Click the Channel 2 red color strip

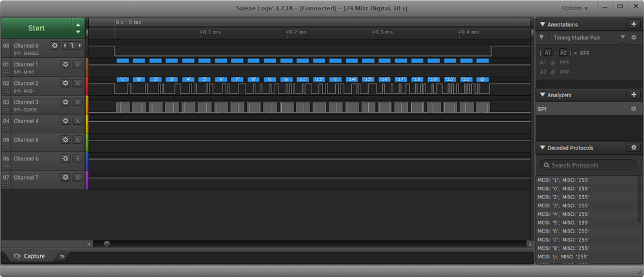(x=86, y=86)
